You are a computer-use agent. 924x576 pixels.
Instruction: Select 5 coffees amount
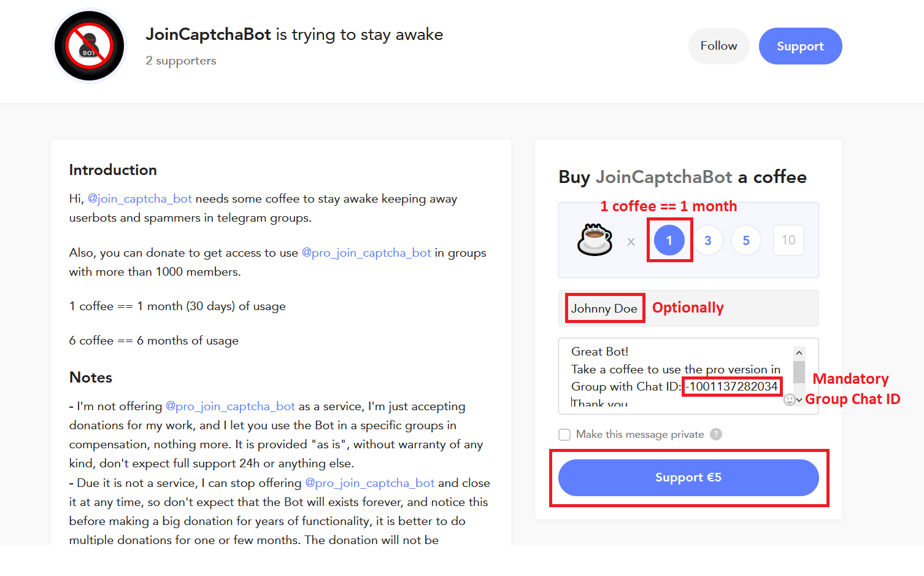coord(746,240)
